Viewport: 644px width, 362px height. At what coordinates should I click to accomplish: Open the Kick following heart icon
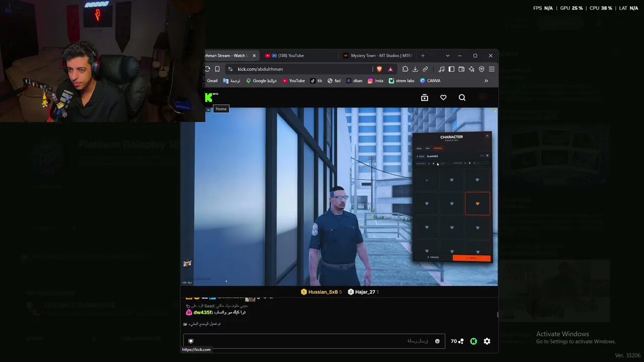pyautogui.click(x=443, y=98)
